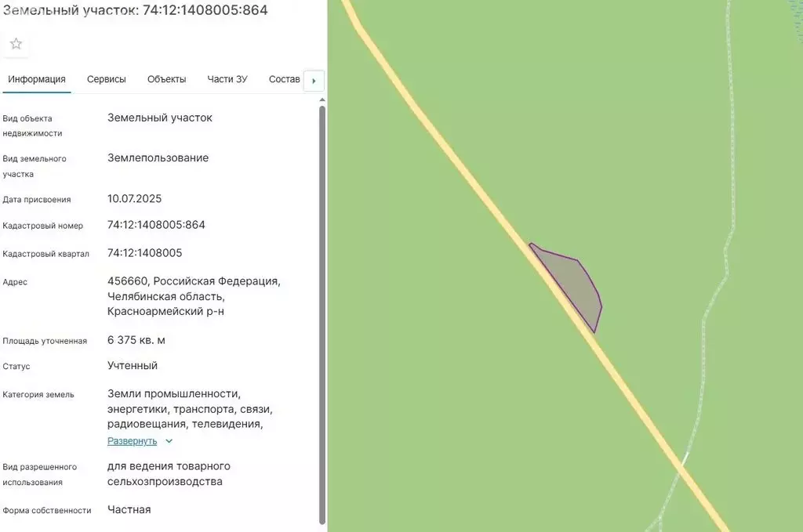Click the label Дата присвоения
This screenshot has width=803, height=532.
37,200
